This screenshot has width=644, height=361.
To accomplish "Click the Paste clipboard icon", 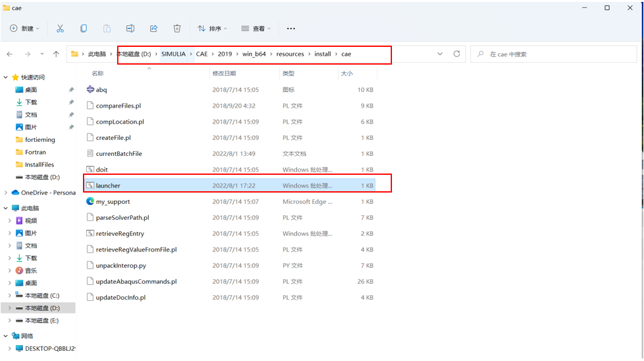I will [107, 28].
